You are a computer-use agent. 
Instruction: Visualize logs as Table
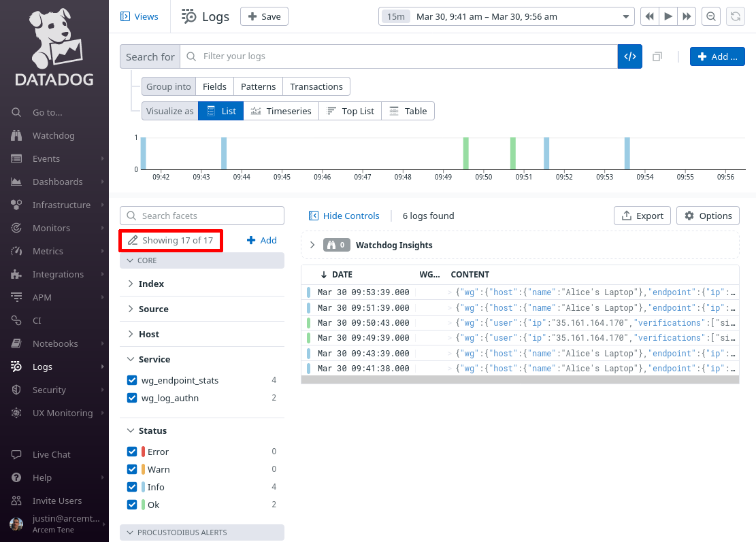coord(408,111)
